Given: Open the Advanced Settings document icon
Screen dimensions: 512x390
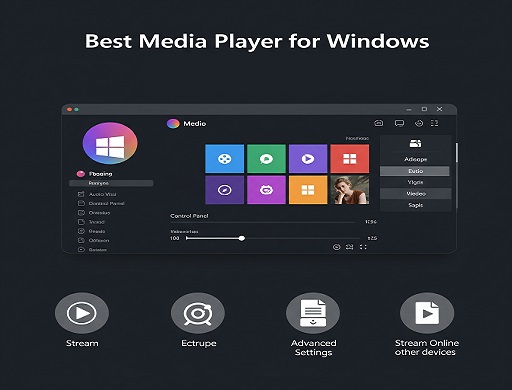Looking at the screenshot, I should 313,313.
